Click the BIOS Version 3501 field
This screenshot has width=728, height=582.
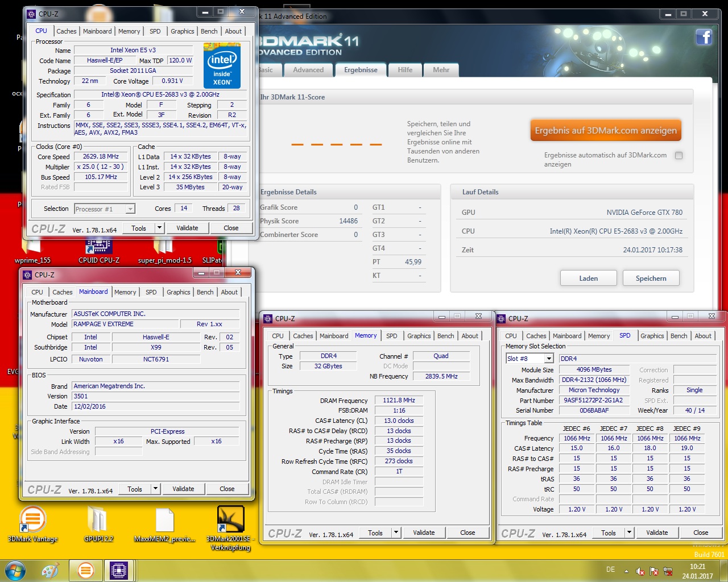click(x=156, y=397)
